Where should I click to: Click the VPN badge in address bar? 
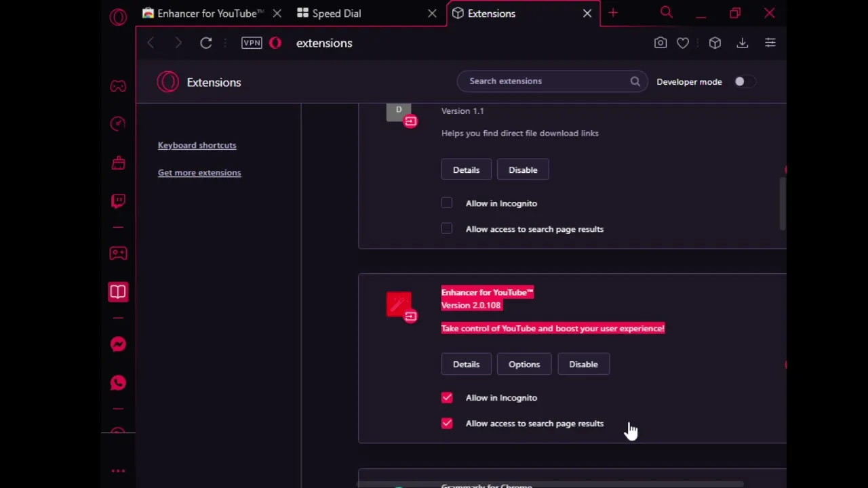point(252,43)
